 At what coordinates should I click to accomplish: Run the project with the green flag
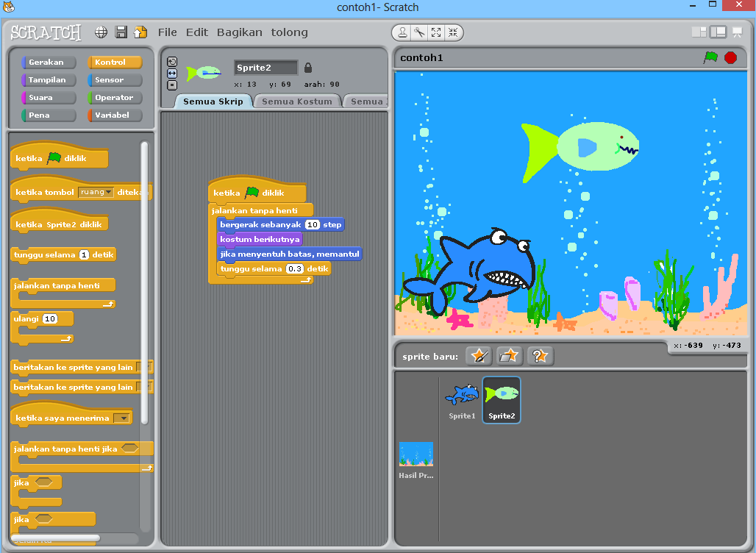[712, 57]
